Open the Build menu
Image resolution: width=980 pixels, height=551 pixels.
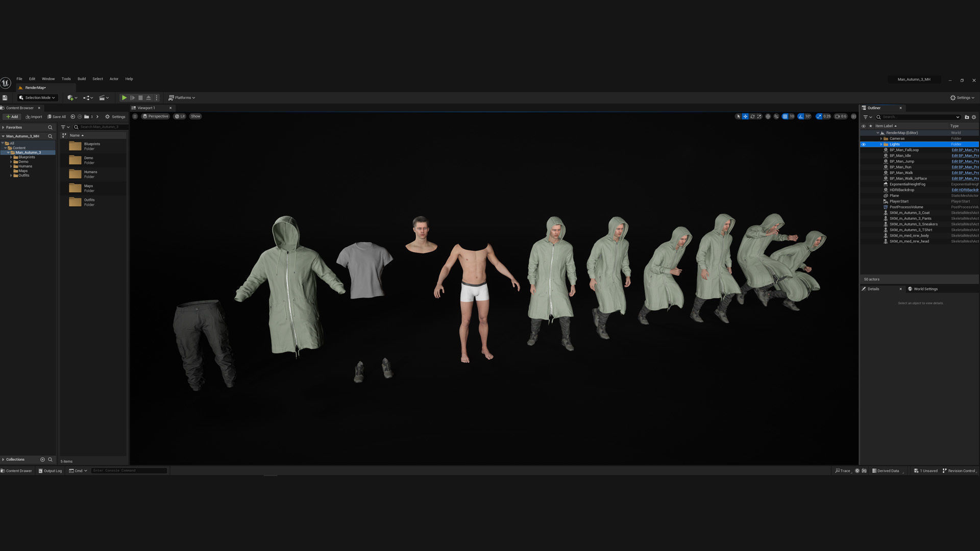point(82,79)
